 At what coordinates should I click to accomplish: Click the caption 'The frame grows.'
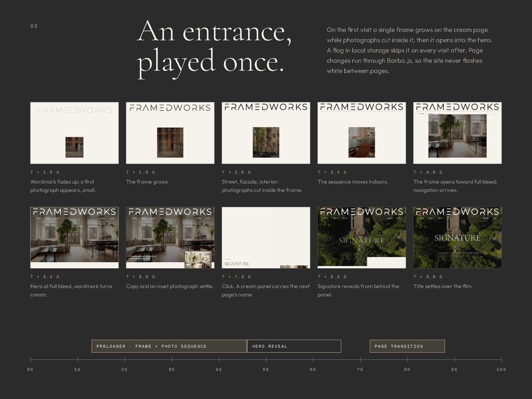[x=148, y=182]
